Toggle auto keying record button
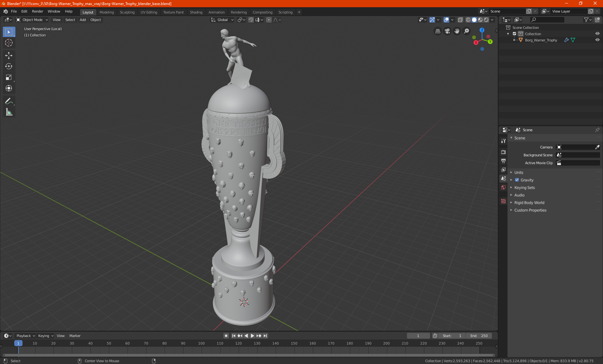Image resolution: width=603 pixels, height=364 pixels. coord(226,336)
